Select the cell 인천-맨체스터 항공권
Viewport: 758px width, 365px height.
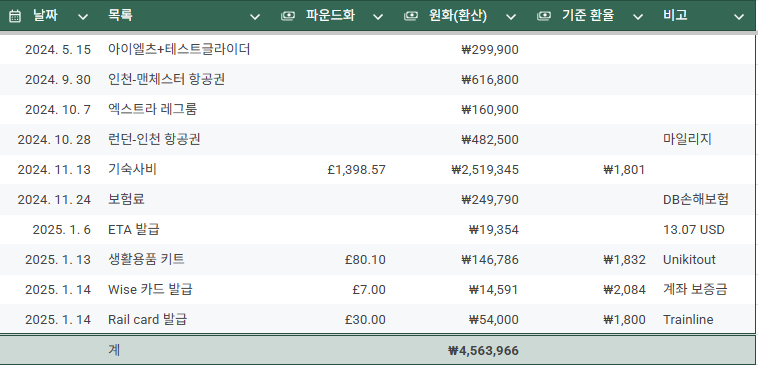point(167,79)
